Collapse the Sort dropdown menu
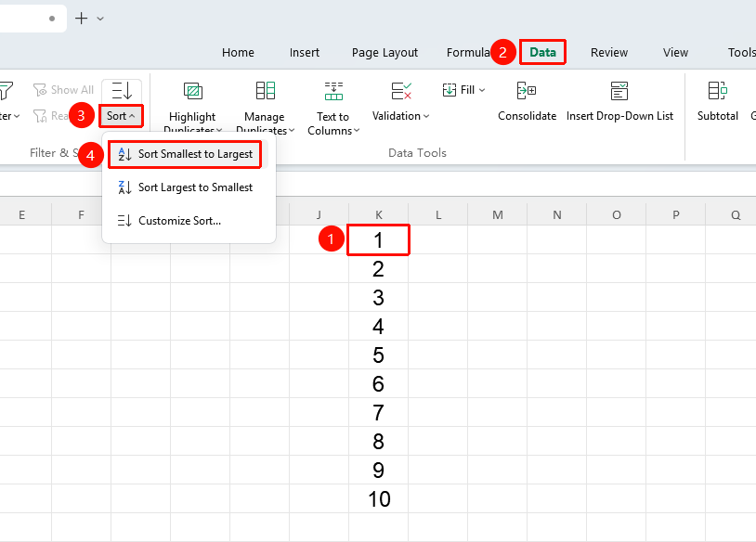The image size is (756, 542). [121, 116]
